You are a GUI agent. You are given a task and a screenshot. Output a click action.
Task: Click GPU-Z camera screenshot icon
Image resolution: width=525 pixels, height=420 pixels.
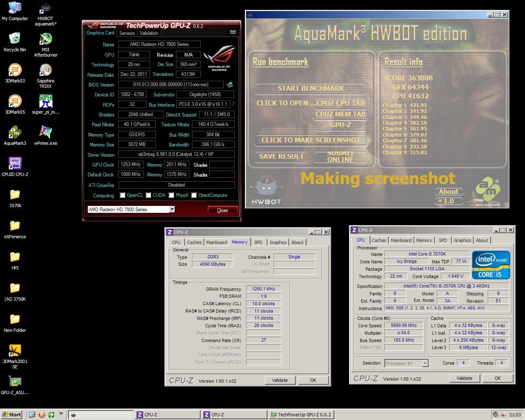tap(233, 32)
